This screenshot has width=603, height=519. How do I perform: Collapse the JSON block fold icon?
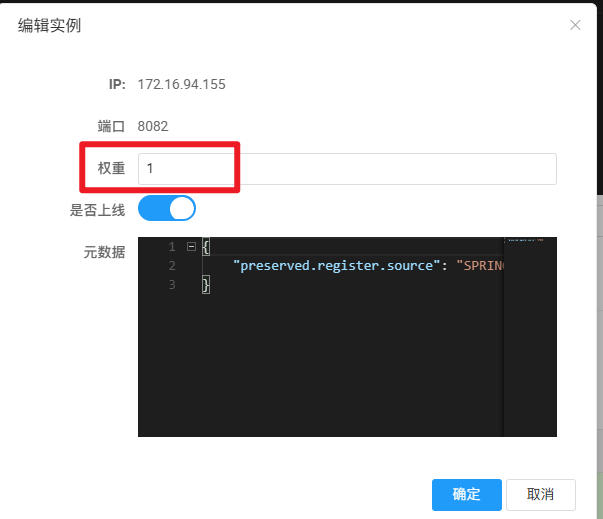pos(191,246)
